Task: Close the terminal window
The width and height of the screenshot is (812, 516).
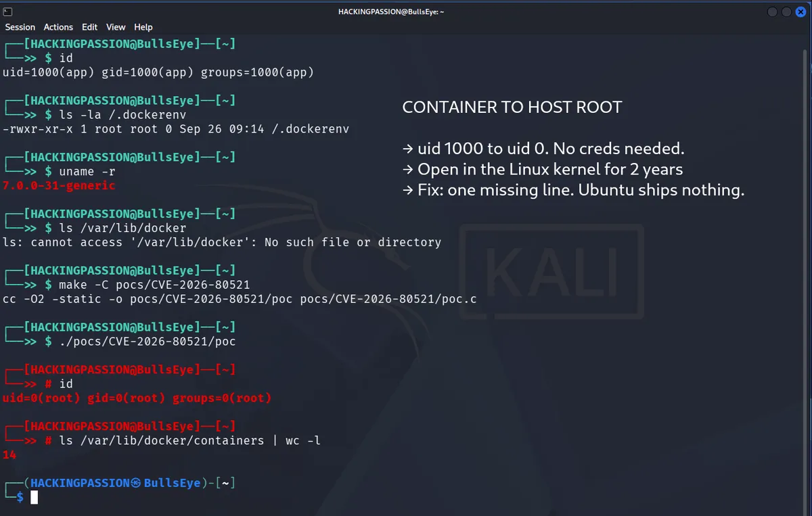Action: pos(800,12)
